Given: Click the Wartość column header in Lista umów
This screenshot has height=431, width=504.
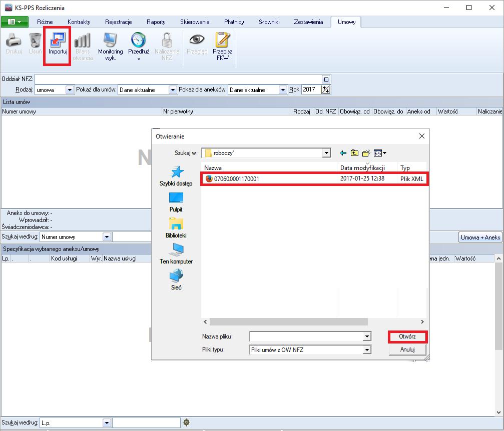Looking at the screenshot, I should tap(456, 111).
